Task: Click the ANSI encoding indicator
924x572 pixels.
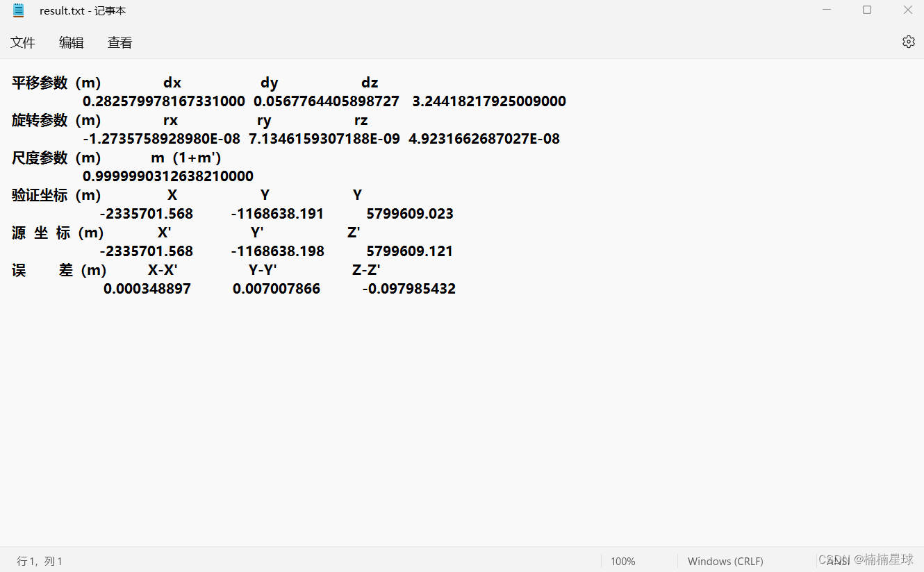Action: coord(839,561)
